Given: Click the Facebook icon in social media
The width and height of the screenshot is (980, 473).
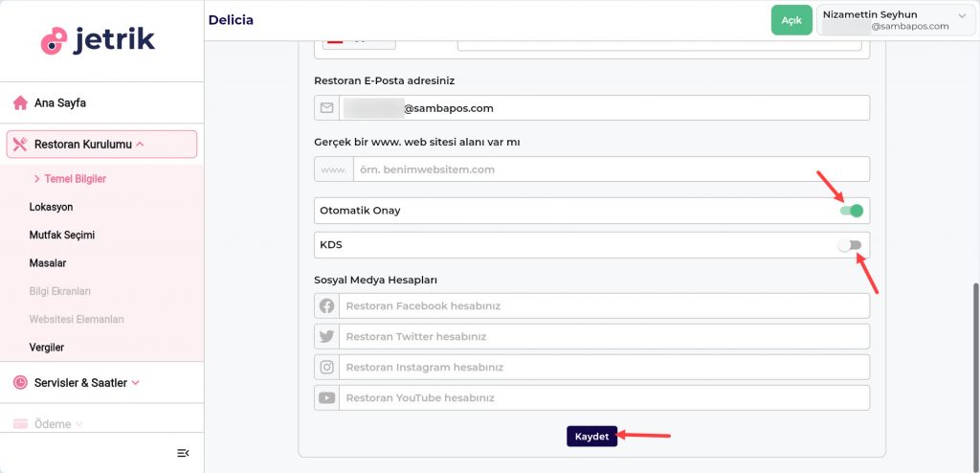Looking at the screenshot, I should coord(326,306).
